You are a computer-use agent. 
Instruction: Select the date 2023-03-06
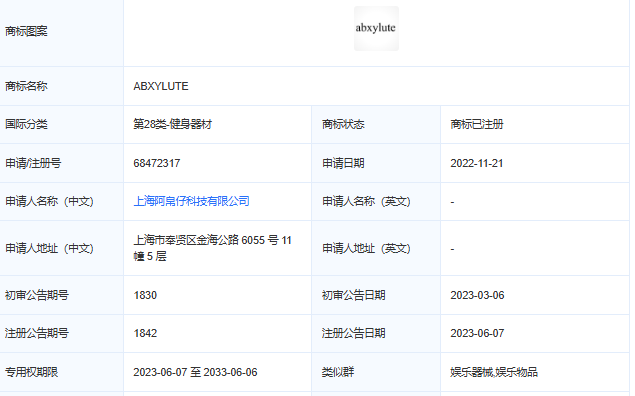point(477,295)
